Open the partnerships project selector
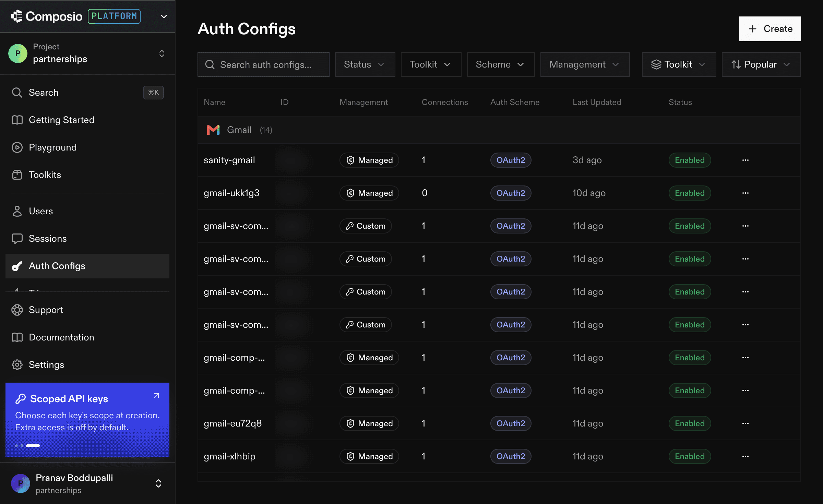 [x=87, y=53]
